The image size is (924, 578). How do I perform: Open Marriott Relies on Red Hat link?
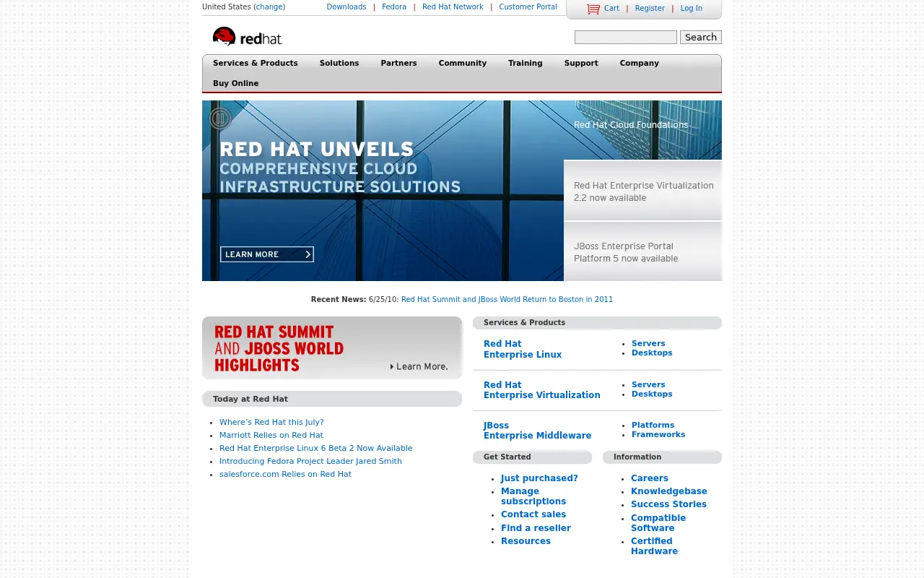271,436
